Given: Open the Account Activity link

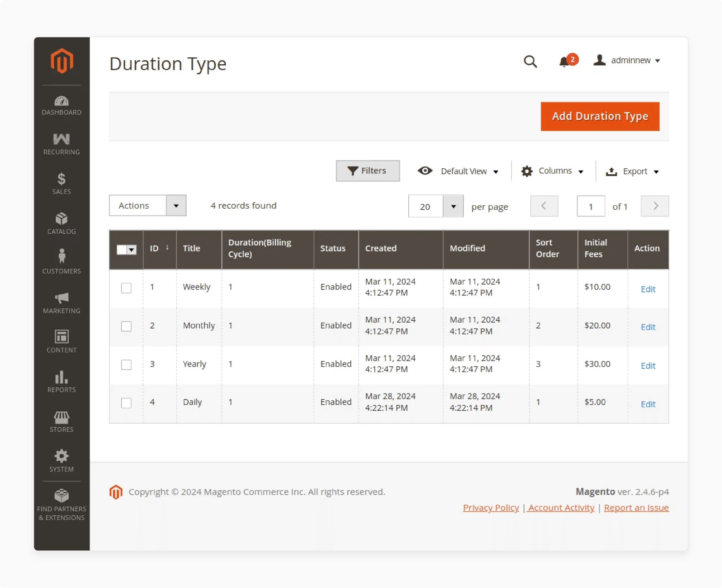Looking at the screenshot, I should click(x=561, y=508).
